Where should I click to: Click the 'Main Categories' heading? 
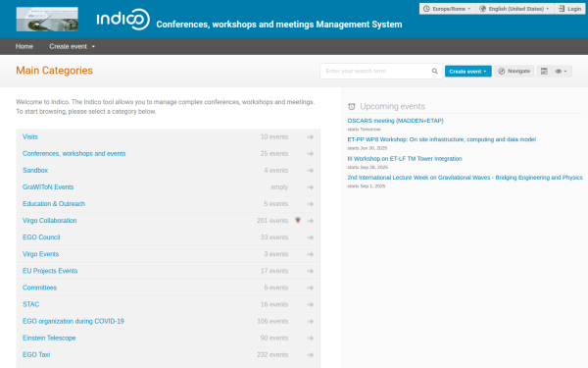pyautogui.click(x=54, y=71)
